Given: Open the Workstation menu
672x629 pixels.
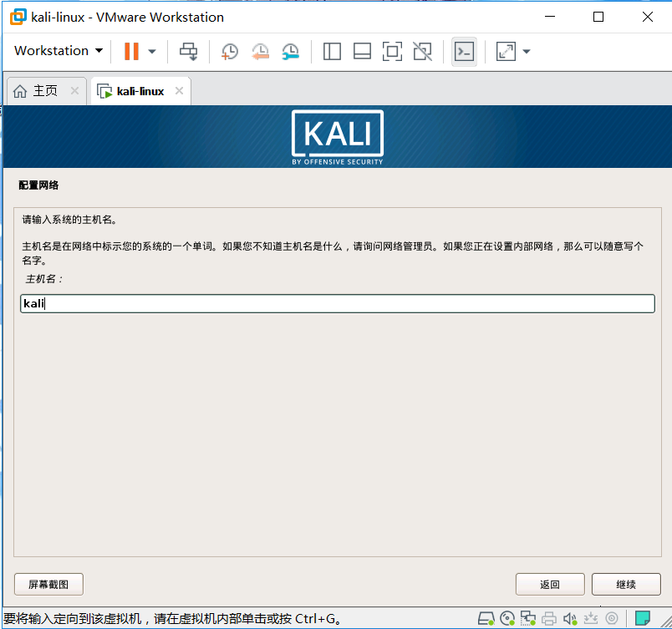Looking at the screenshot, I should point(59,51).
